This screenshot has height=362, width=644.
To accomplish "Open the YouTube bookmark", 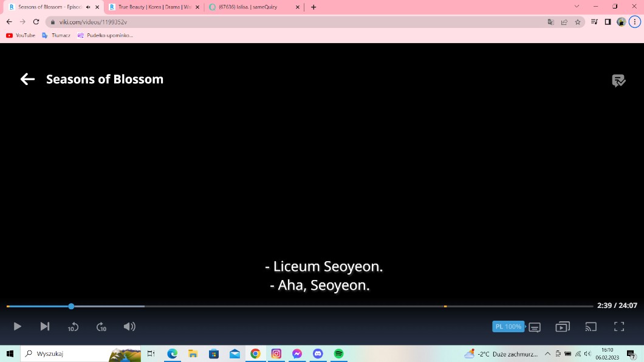I will (x=21, y=35).
